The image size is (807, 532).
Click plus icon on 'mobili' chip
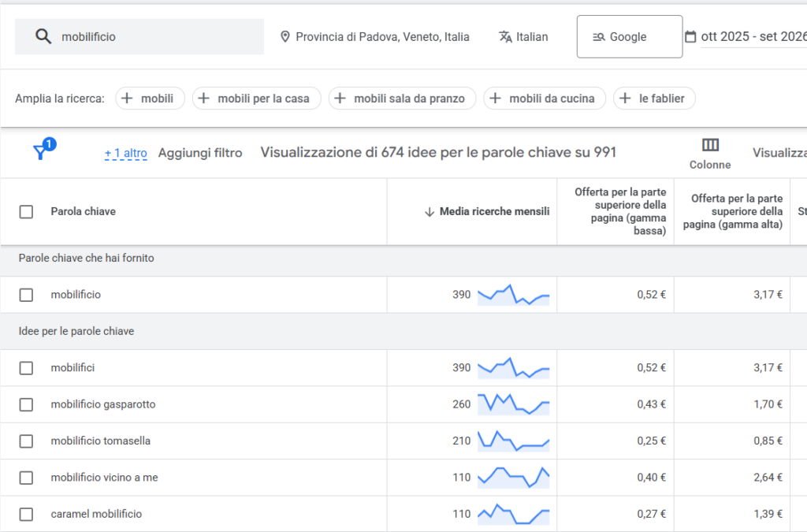(127, 99)
